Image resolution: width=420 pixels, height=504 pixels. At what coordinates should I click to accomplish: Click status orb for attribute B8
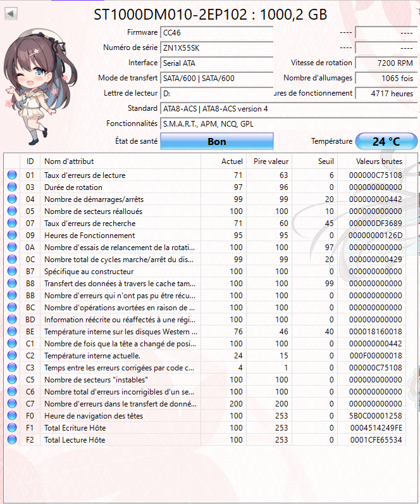[x=12, y=283]
